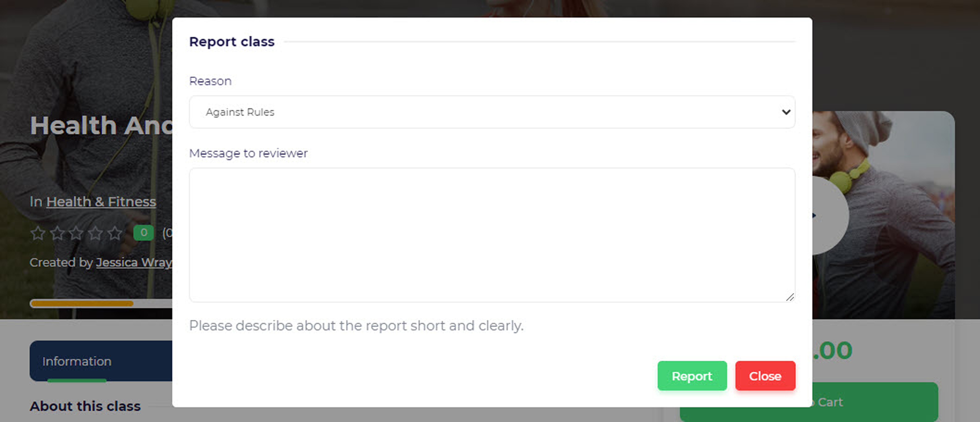Submit with the green Report button

[x=692, y=376]
